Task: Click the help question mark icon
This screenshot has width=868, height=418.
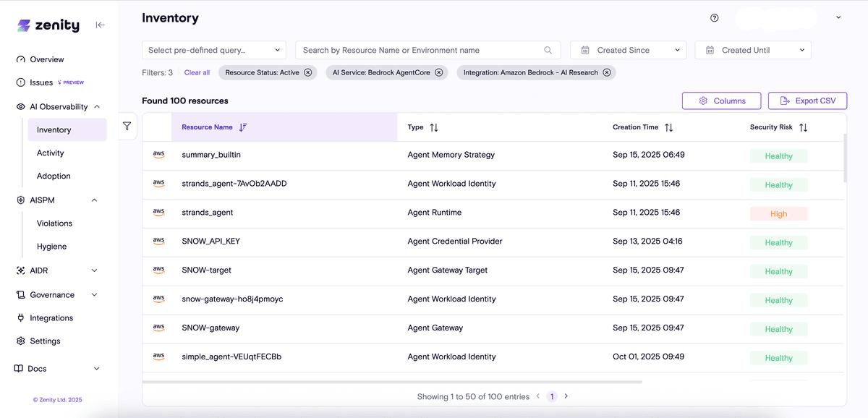Action: [x=715, y=18]
